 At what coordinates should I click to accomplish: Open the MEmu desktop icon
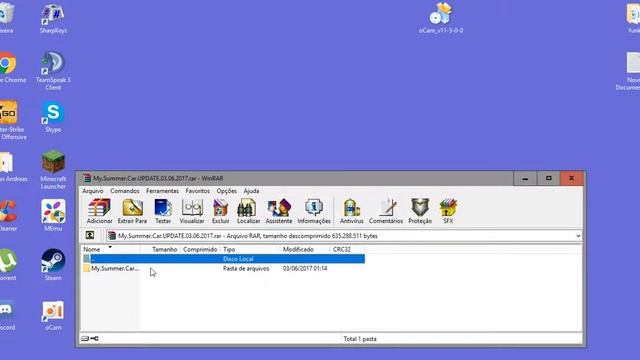click(53, 216)
